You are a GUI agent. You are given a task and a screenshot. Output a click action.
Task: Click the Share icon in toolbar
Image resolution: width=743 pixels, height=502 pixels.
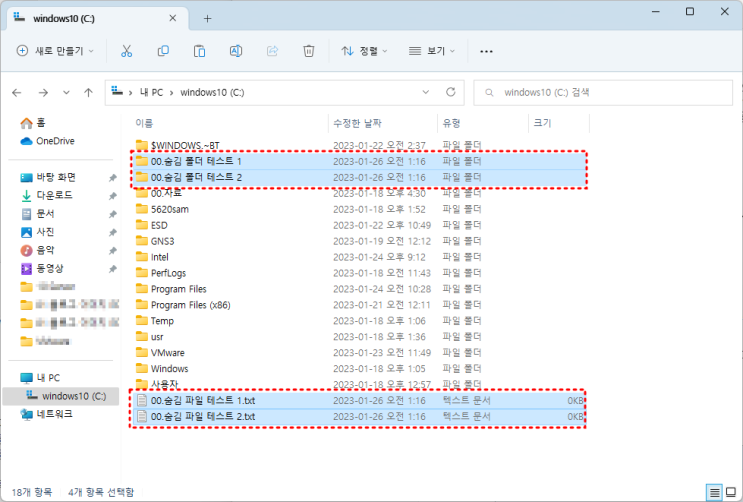tap(272, 51)
